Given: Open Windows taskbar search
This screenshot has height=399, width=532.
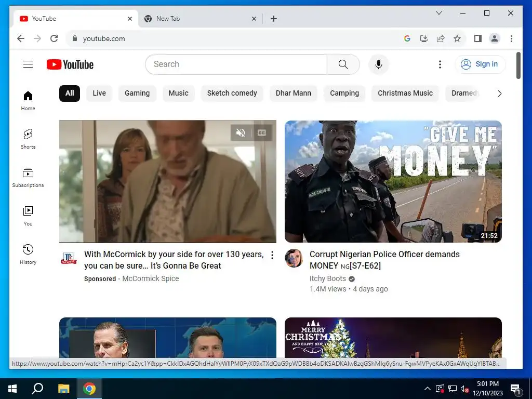Looking at the screenshot, I should (x=37, y=389).
